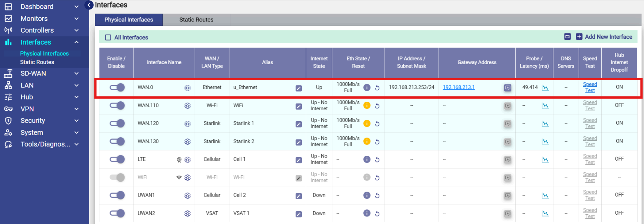Open latency graph for WAN.0
This screenshot has height=224, width=644.
tap(545, 88)
